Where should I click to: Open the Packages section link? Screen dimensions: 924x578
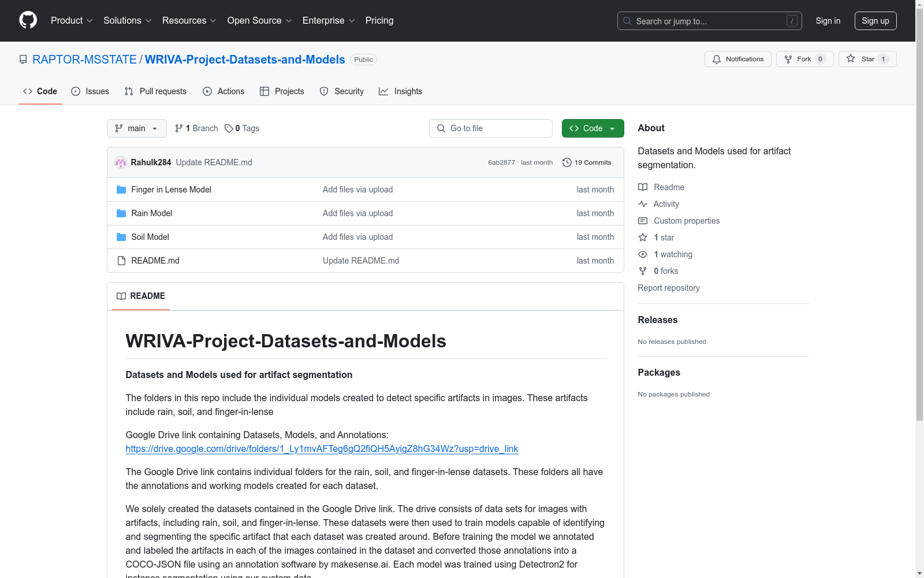tap(659, 373)
